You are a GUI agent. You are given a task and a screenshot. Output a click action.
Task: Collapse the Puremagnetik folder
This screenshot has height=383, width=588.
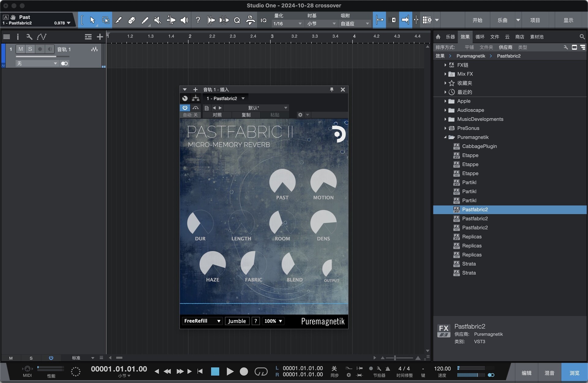coord(445,137)
